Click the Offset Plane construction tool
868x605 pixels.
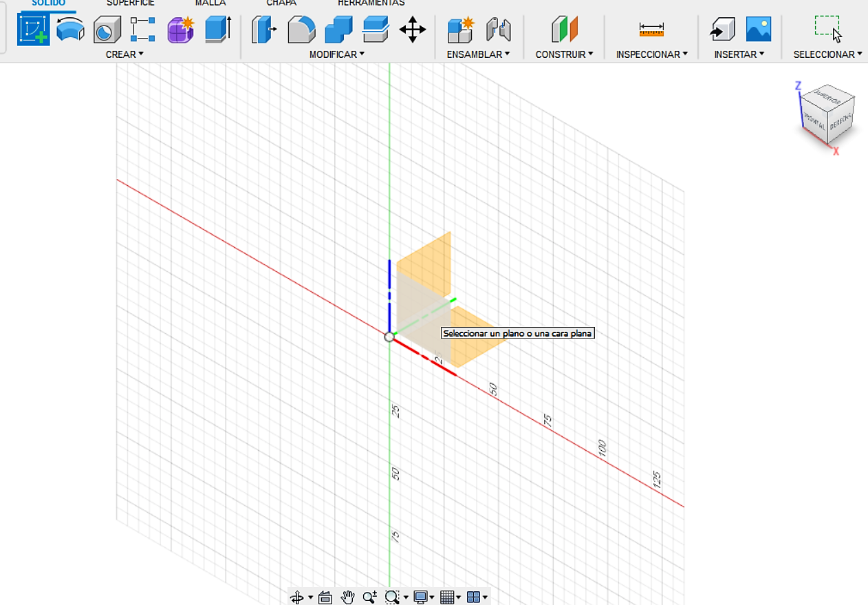point(565,30)
